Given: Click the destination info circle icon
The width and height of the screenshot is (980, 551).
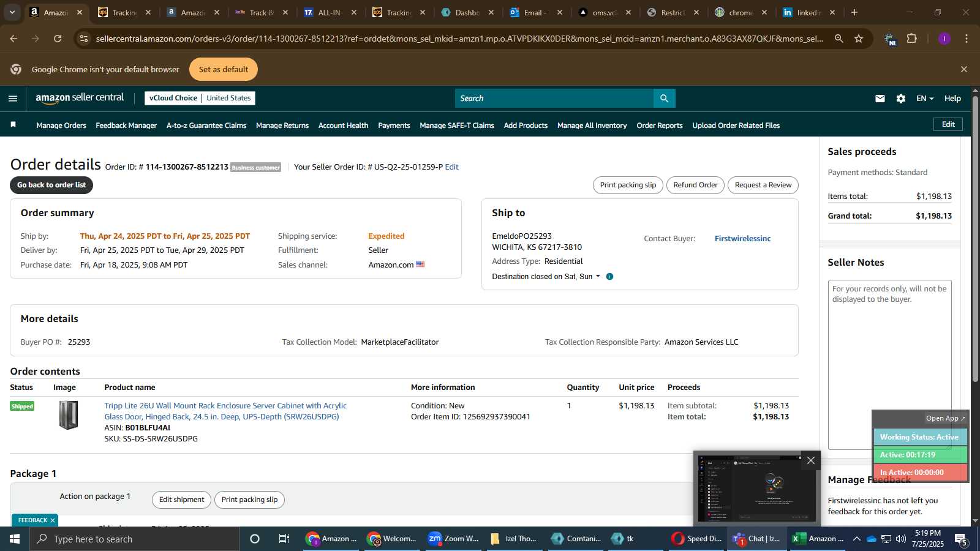Looking at the screenshot, I should tap(609, 277).
